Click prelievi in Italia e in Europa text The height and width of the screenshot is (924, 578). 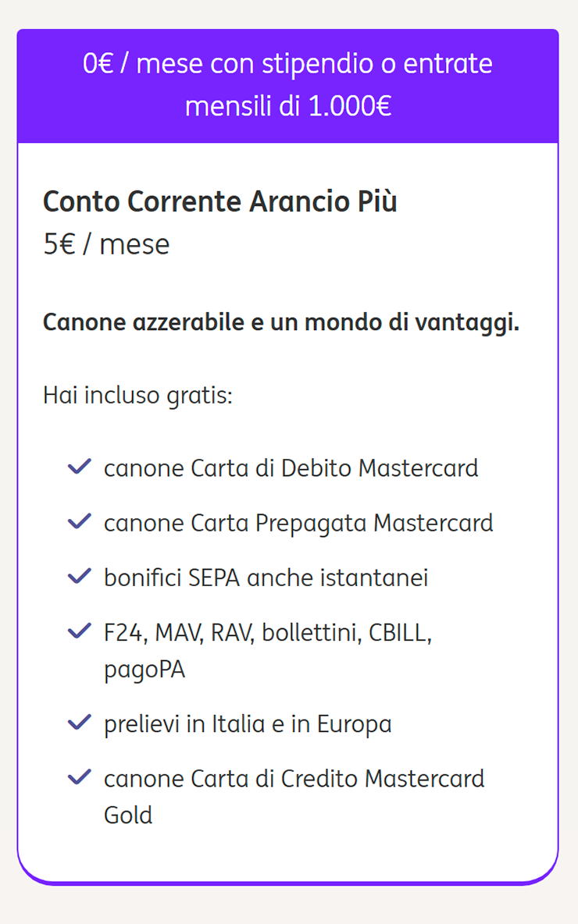[x=248, y=725]
